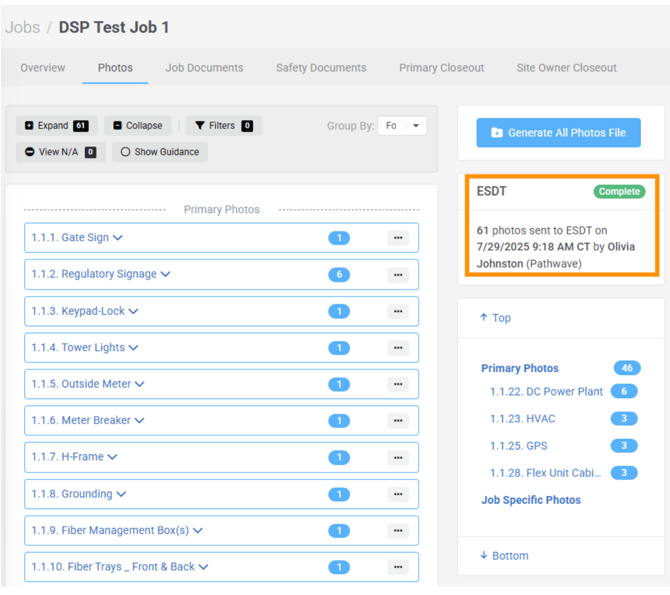Click the three-dot menu for H-Frame
This screenshot has width=670, height=595.
tap(398, 458)
